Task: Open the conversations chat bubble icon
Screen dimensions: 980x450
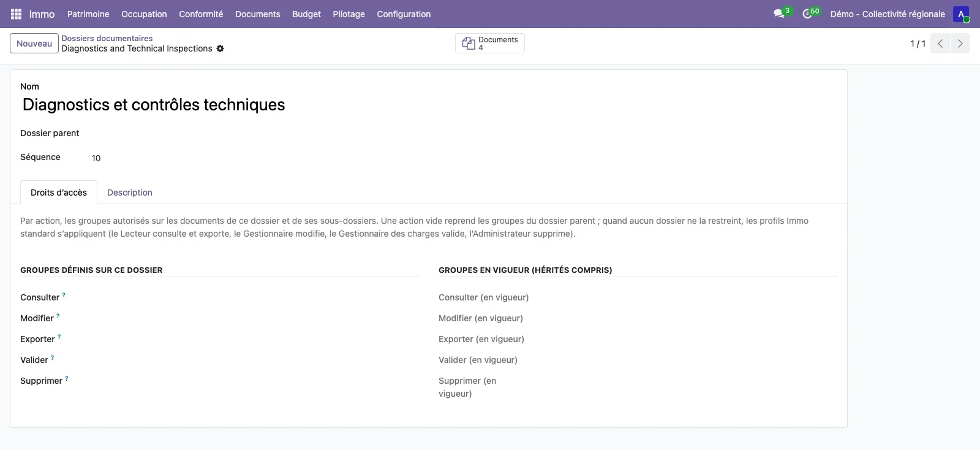Action: [779, 13]
